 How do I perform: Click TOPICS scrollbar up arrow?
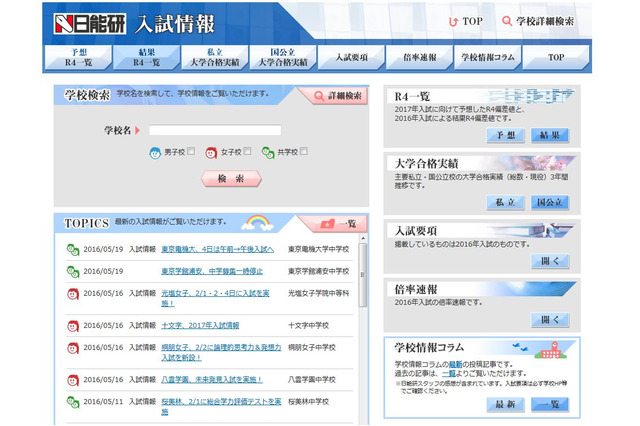point(363,238)
